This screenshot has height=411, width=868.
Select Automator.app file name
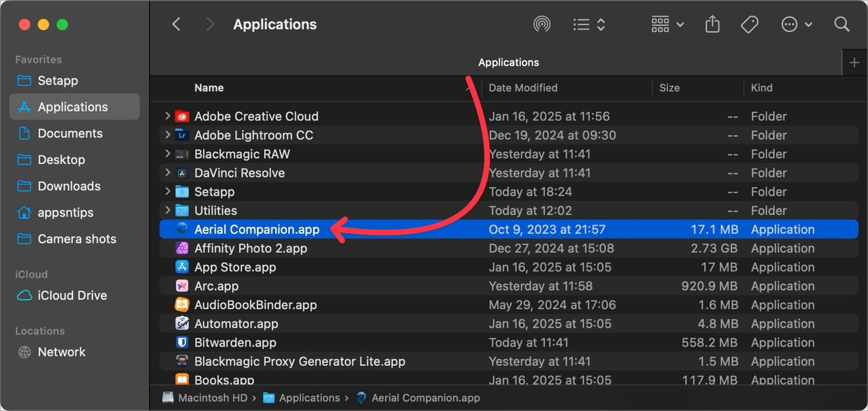[236, 324]
